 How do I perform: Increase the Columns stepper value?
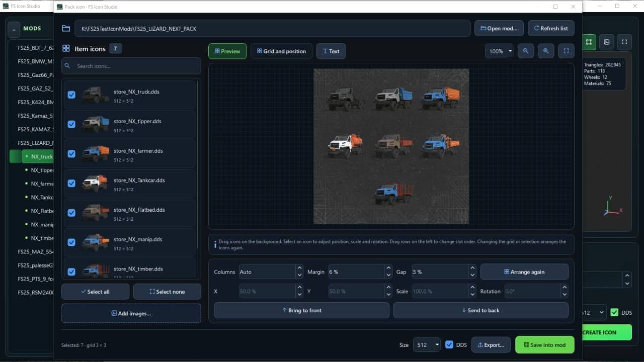[299, 268]
